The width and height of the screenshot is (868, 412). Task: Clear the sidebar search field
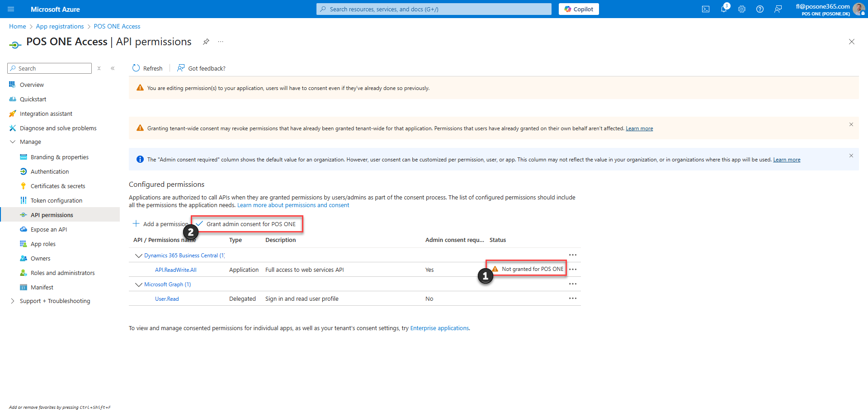99,68
